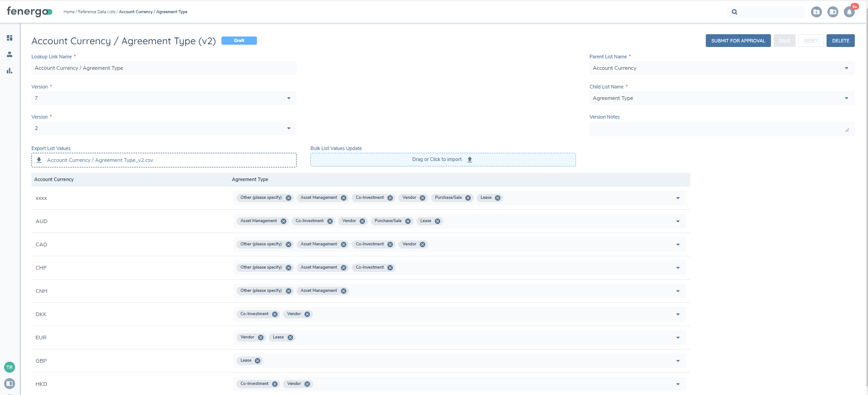Open the Version dropdown showing 2
This screenshot has width=868, height=395.
[x=164, y=128]
